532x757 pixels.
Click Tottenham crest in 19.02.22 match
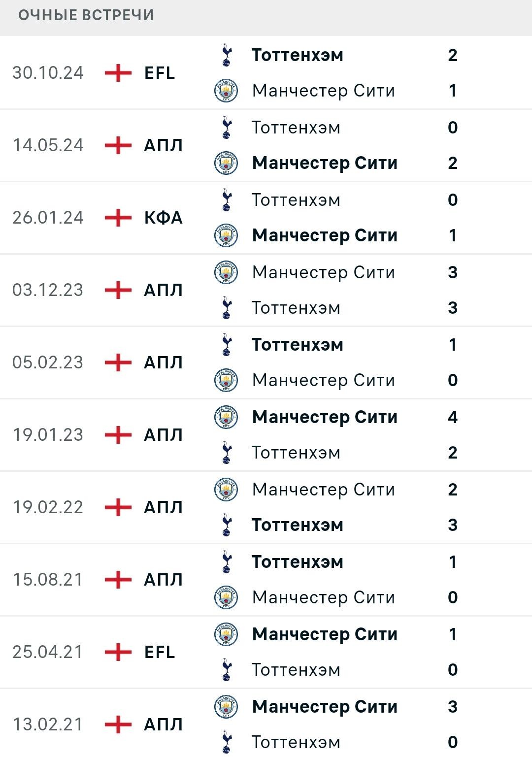coord(226,525)
